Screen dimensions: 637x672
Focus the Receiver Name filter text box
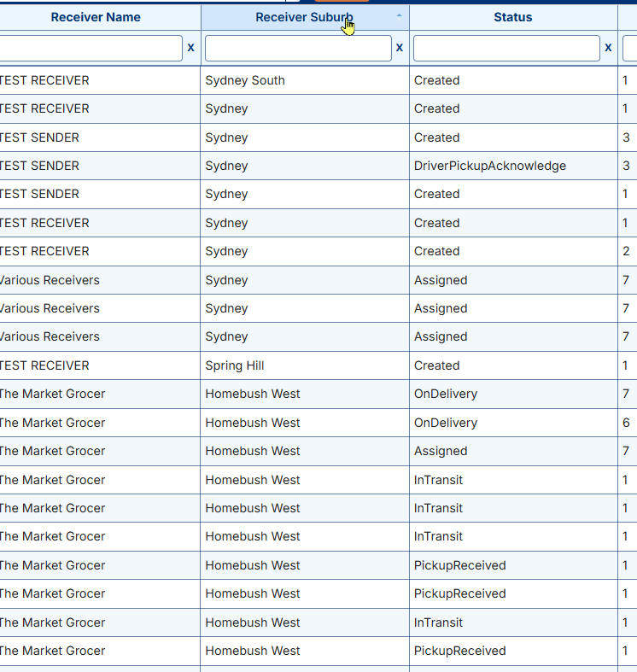point(90,48)
